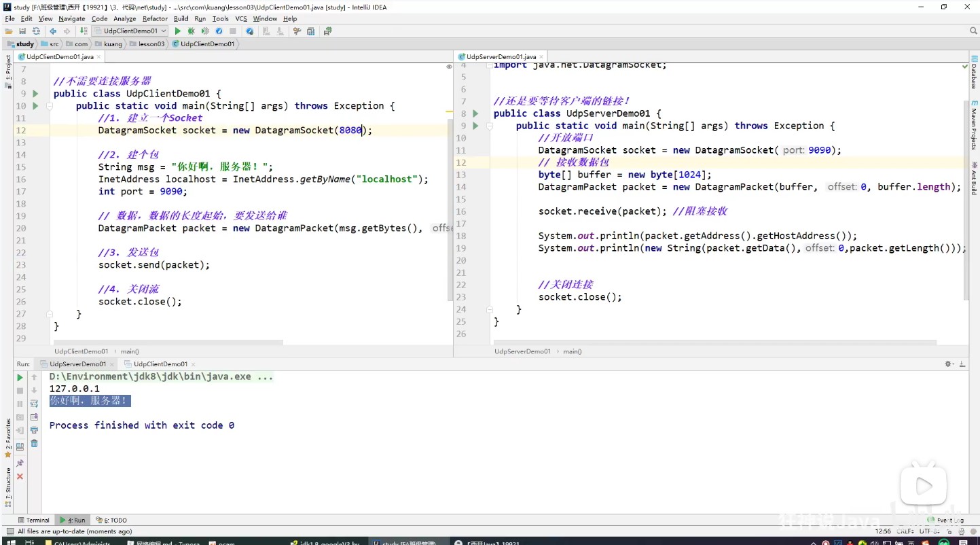Click run gutter arrow next to class UdpServerDemo01

point(476,113)
